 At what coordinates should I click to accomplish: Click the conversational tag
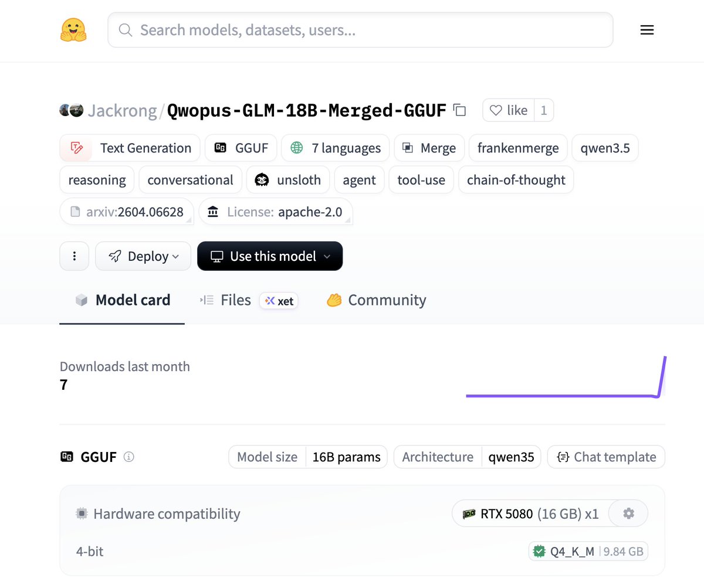(190, 179)
